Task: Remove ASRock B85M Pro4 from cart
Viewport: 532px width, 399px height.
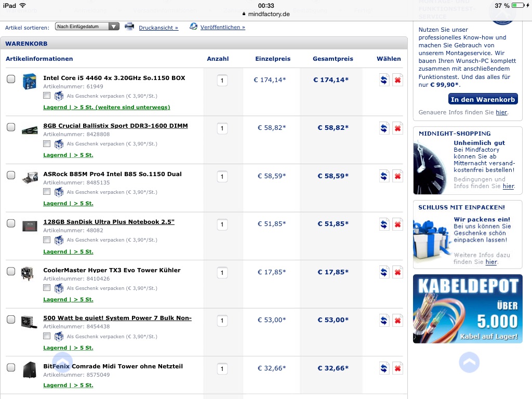Action: (397, 176)
